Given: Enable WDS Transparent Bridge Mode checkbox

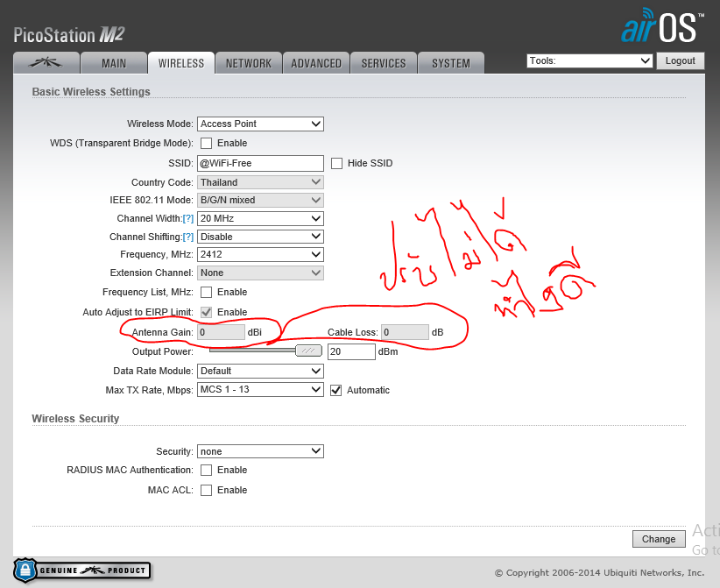Looking at the screenshot, I should pos(206,144).
